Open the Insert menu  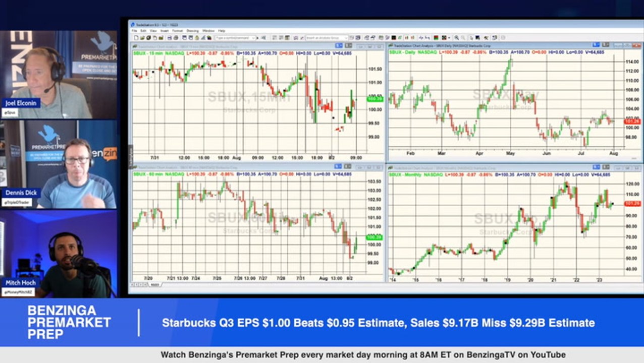[165, 31]
